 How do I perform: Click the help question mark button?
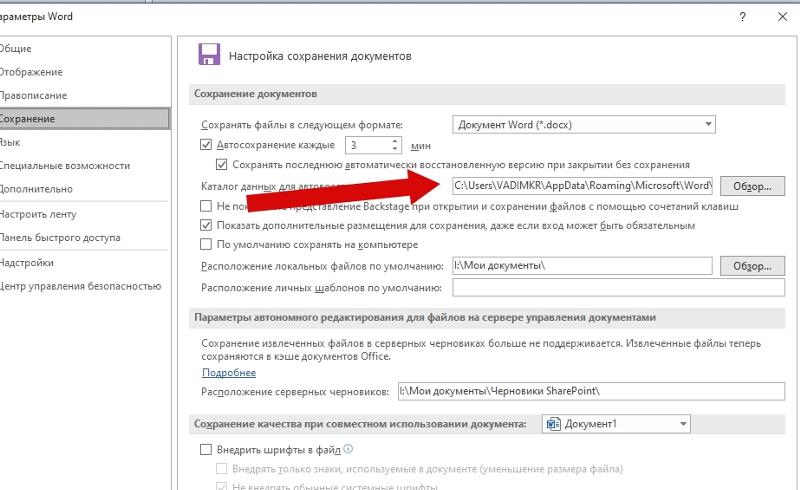742,17
